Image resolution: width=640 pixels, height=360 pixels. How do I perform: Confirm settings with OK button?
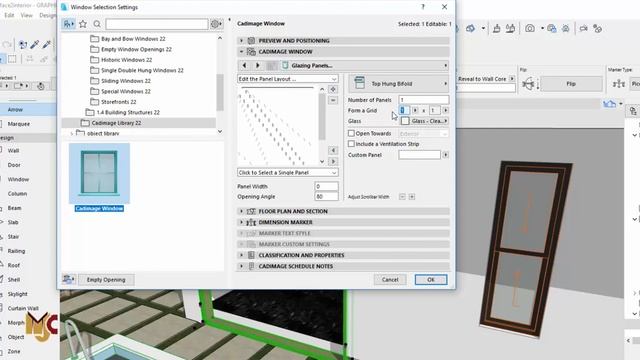[431, 280]
